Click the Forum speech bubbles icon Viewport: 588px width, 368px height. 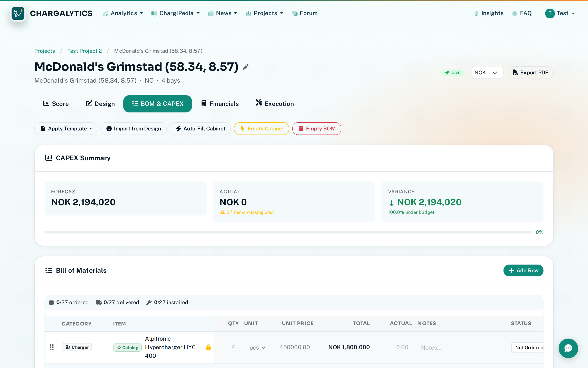coord(295,13)
